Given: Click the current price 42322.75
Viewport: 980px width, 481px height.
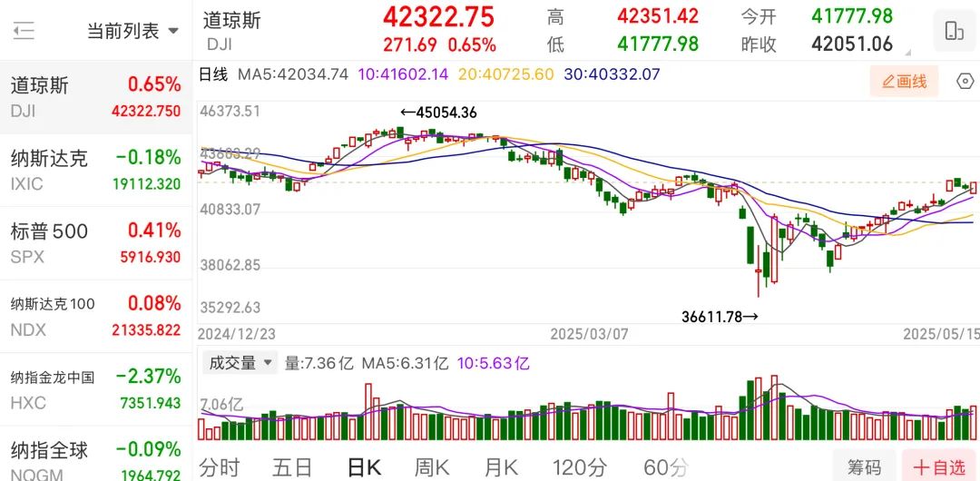Looking at the screenshot, I should [x=438, y=17].
